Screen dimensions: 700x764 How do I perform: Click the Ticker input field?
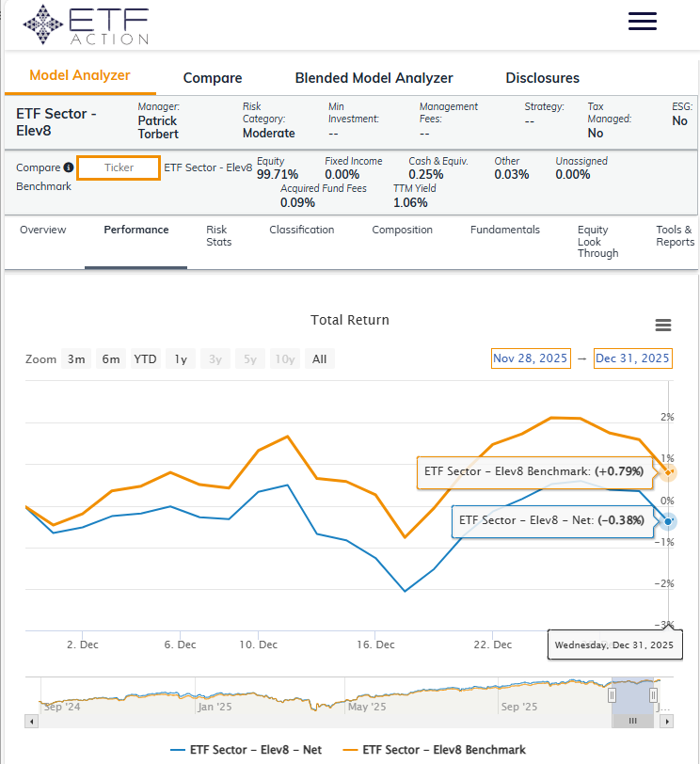[x=119, y=167]
